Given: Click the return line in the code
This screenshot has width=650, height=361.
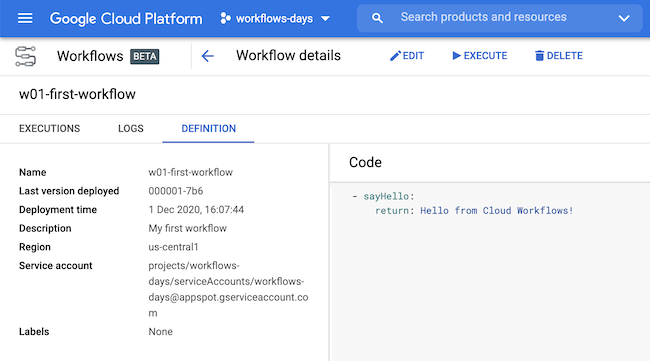Looking at the screenshot, I should pos(474,211).
